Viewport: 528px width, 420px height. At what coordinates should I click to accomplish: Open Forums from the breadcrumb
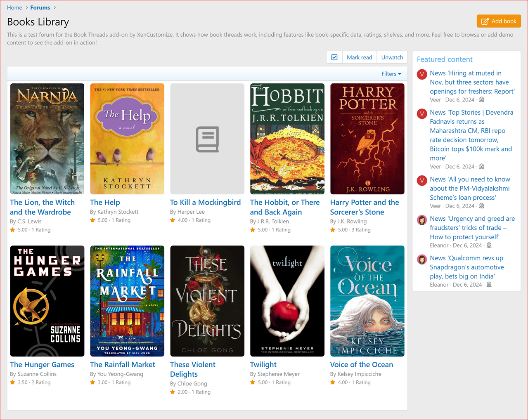coord(40,7)
